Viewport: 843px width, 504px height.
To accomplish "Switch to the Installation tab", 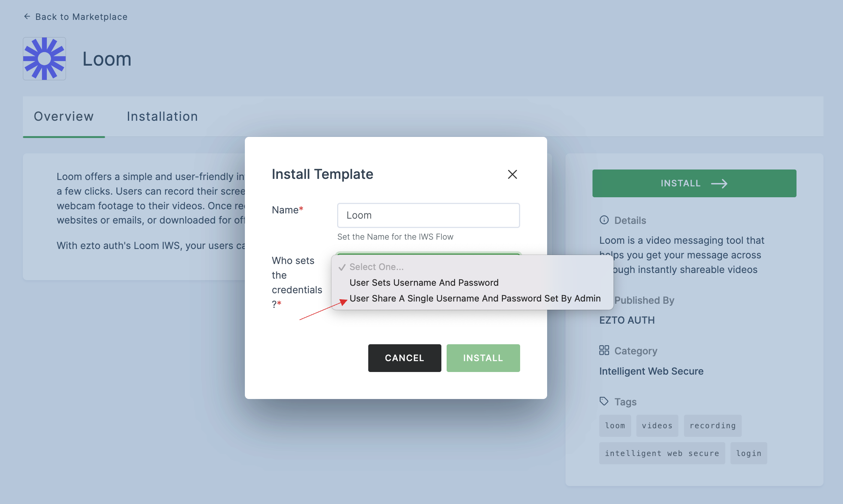I will click(162, 116).
